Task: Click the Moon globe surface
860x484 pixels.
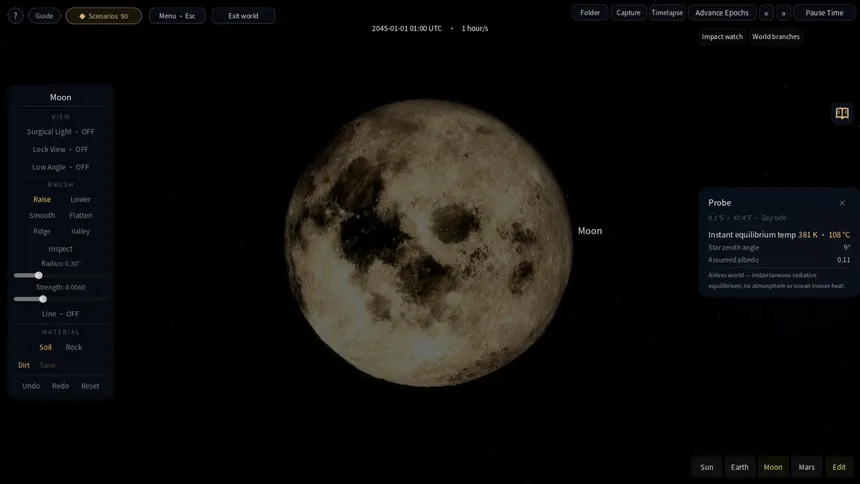Action: 428,243
